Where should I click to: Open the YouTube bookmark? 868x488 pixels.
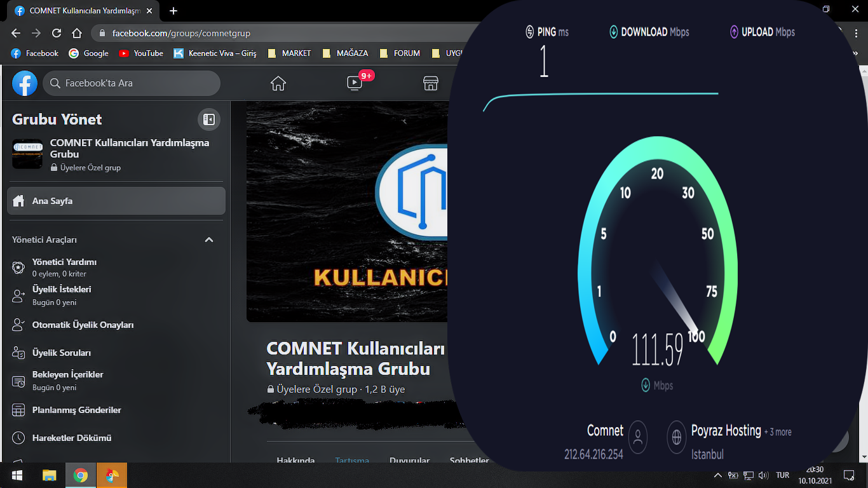click(x=141, y=53)
